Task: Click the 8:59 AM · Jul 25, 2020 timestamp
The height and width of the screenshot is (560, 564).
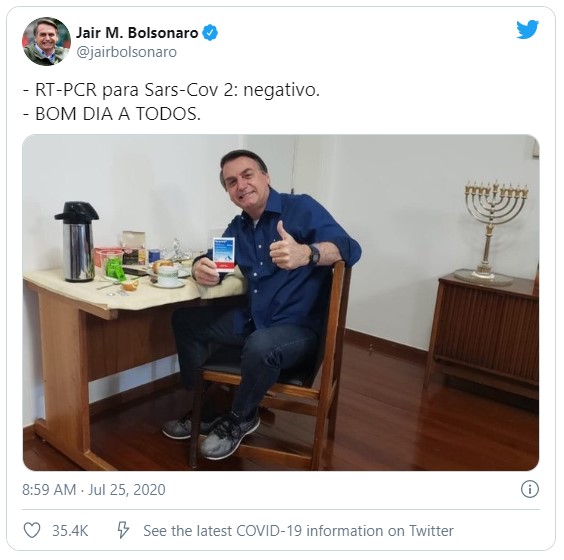Action: pyautogui.click(x=94, y=490)
